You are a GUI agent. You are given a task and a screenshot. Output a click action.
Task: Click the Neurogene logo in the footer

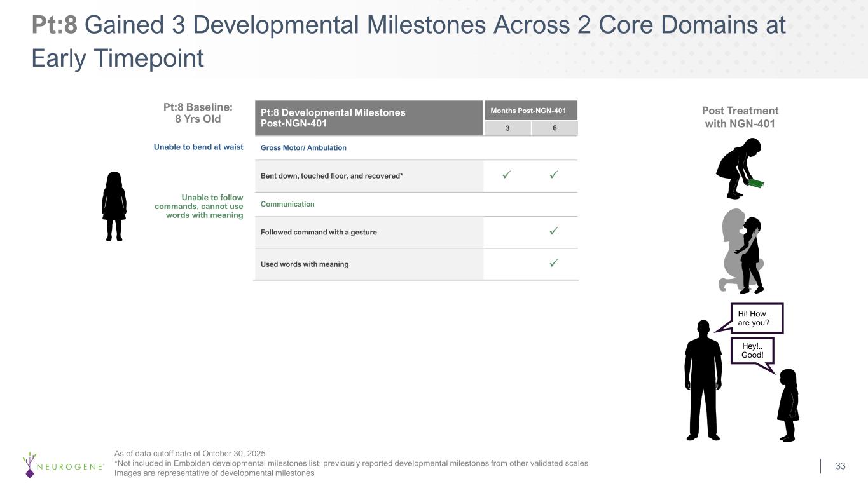tap(64, 466)
